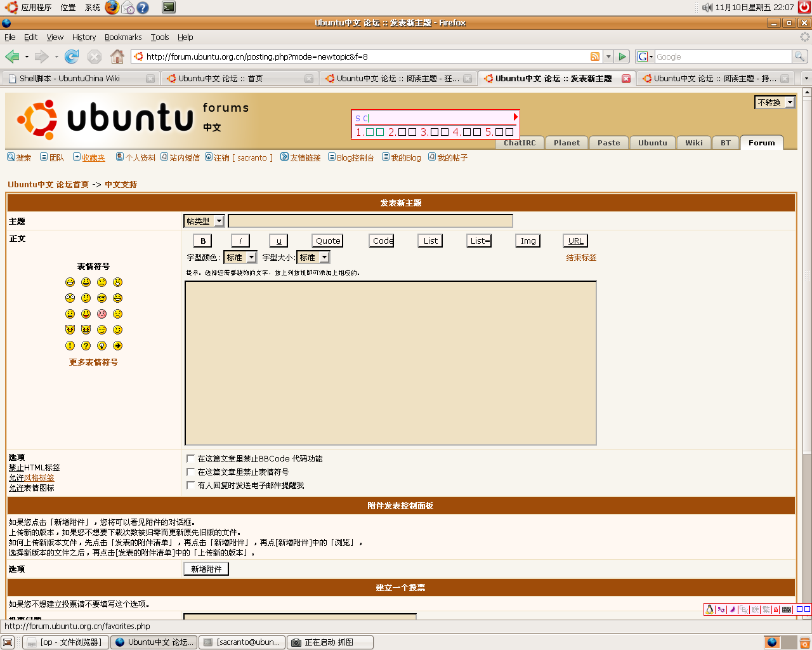Insert the exclamation mark smiley
812x650 pixels.
point(70,345)
